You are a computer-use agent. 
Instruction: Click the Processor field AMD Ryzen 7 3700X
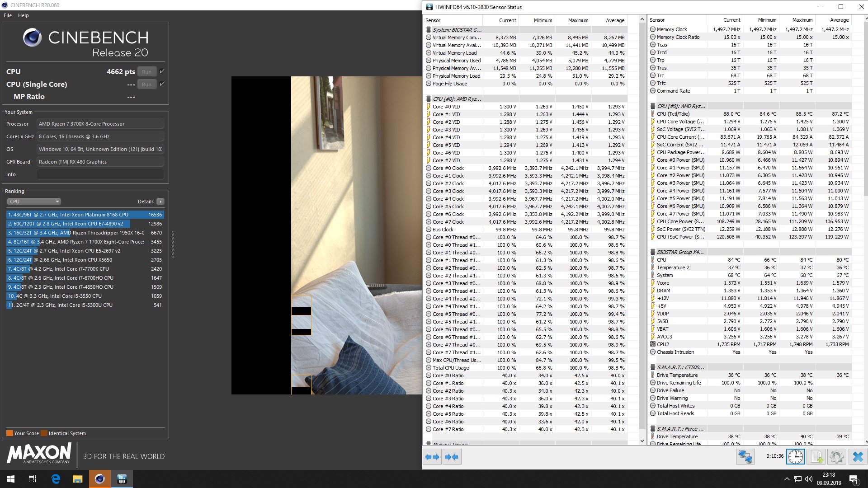pyautogui.click(x=100, y=124)
